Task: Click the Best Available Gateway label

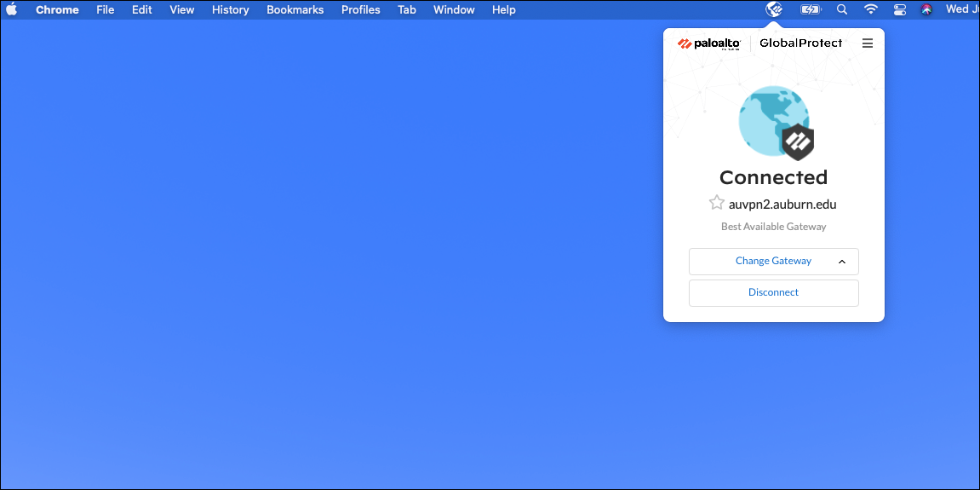Action: pyautogui.click(x=774, y=227)
